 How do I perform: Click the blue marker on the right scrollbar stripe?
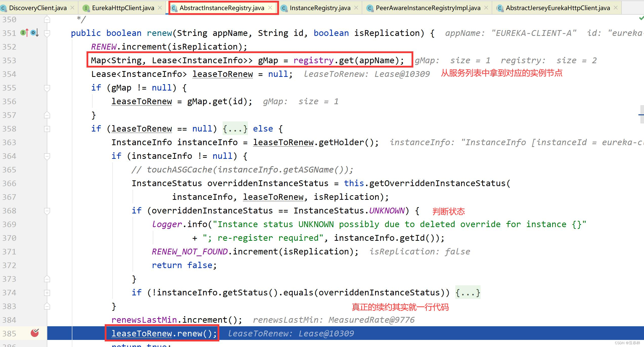pyautogui.click(x=641, y=115)
